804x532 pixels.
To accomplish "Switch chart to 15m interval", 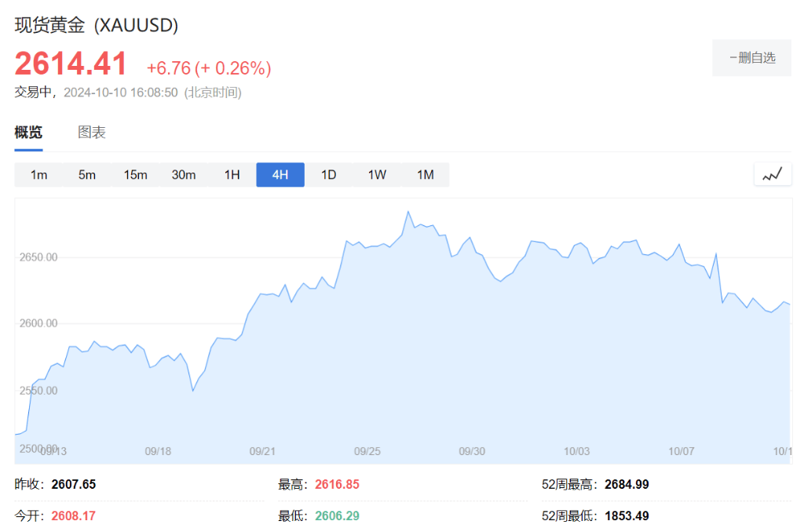I will [135, 175].
